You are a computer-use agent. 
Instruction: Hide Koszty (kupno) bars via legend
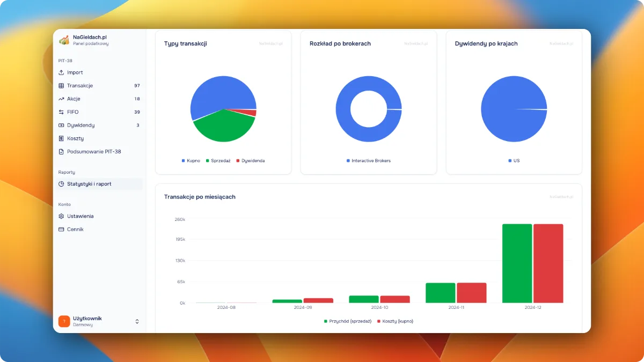pos(397,321)
